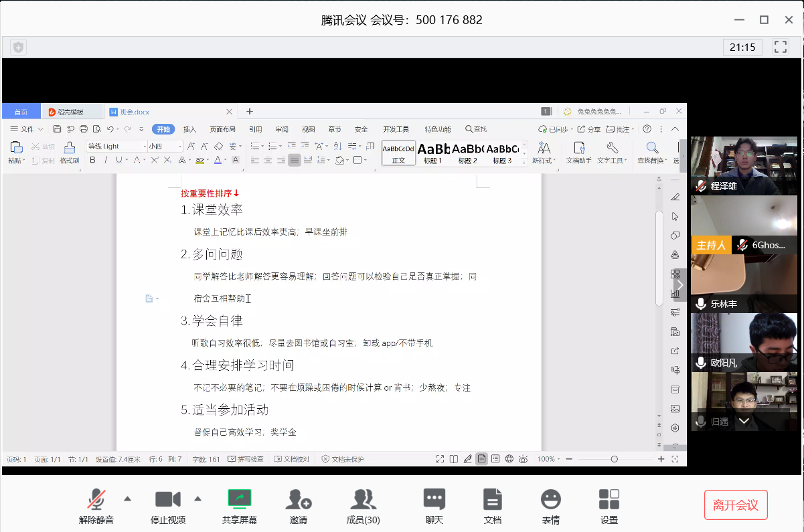Click the Share Screen (共享屏幕) icon
The width and height of the screenshot is (804, 532).
240,499
